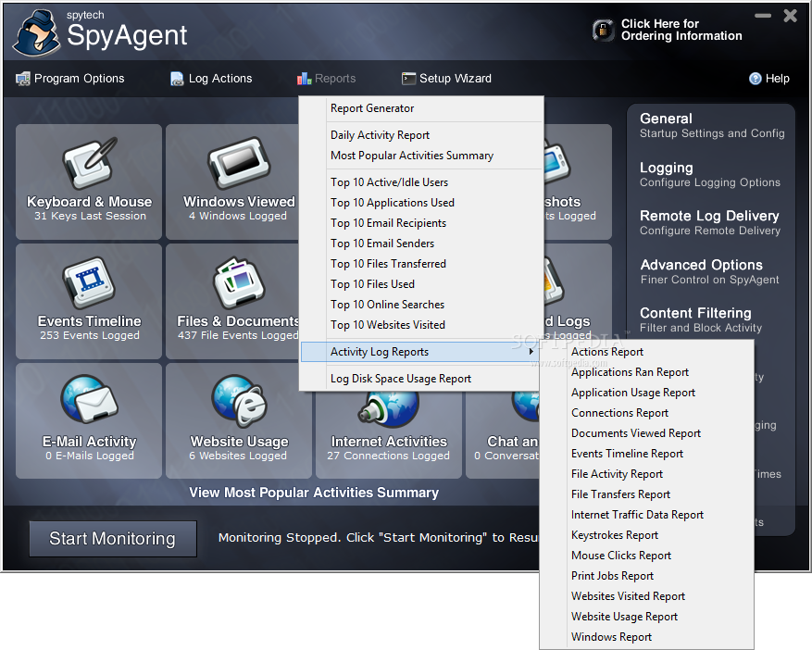Screen dimensions: 812x650
Task: Open the Files & Documents icon
Action: (239, 282)
